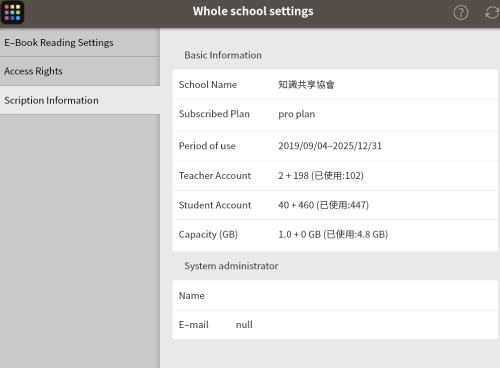Select the Teacher Account row
Viewport: 500px width, 368px height.
point(335,176)
